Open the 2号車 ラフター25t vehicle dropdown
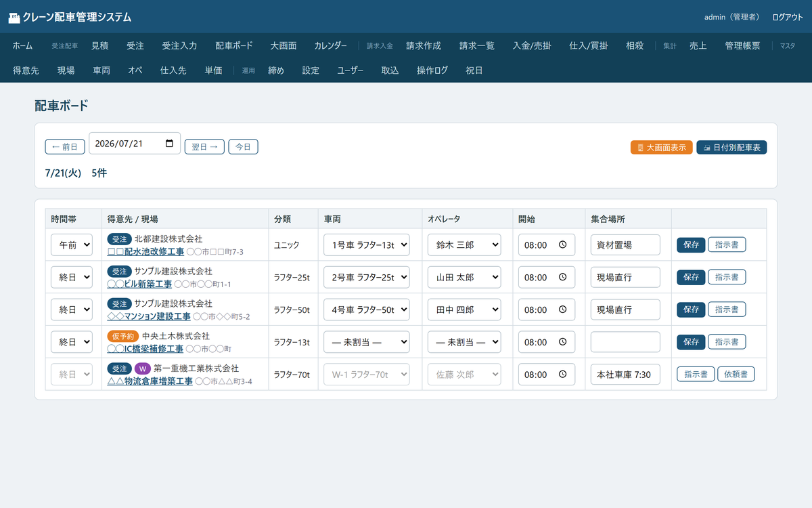Screen dimensions: 812x508 point(366,277)
